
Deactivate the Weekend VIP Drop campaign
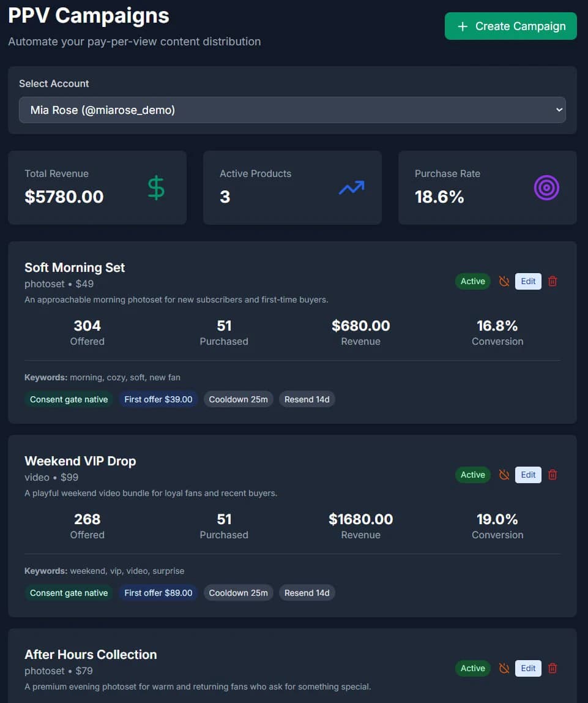tap(504, 475)
